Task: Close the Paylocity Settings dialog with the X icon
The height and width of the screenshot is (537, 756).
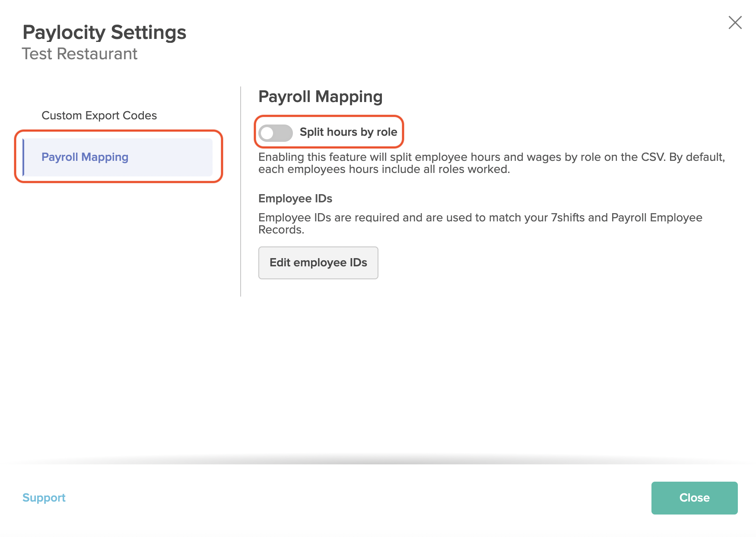Action: coord(735,22)
